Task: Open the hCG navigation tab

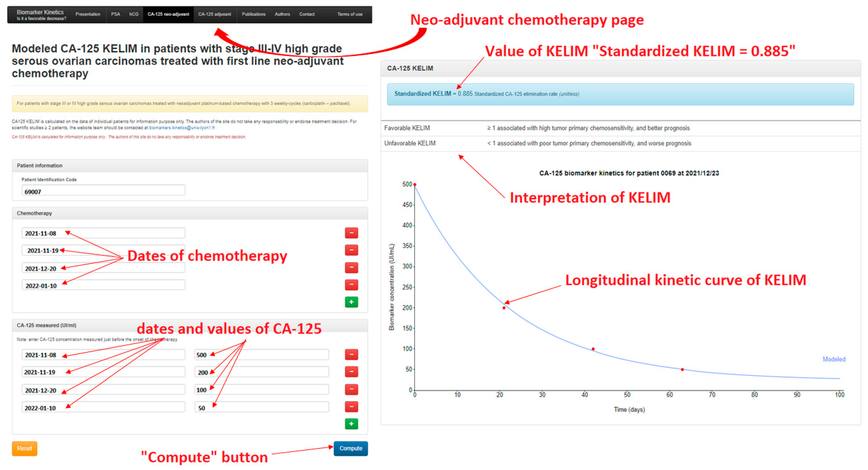Action: pyautogui.click(x=134, y=14)
